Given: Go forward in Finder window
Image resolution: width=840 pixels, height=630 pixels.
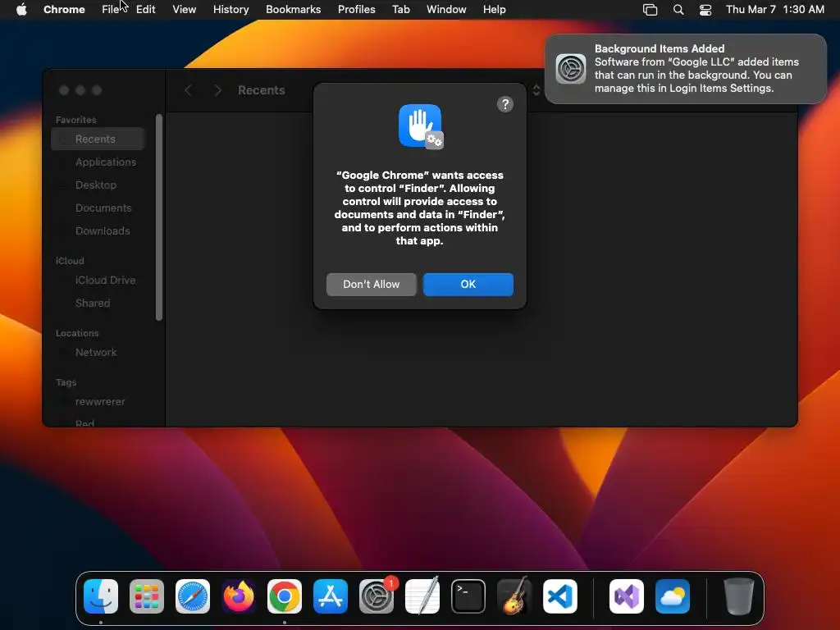Looking at the screenshot, I should [x=217, y=90].
